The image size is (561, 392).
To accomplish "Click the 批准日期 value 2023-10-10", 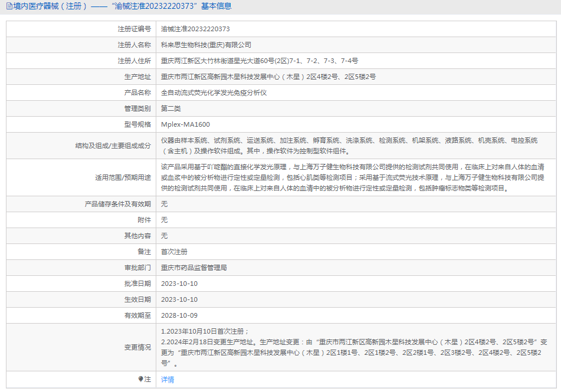I will click(179, 284).
